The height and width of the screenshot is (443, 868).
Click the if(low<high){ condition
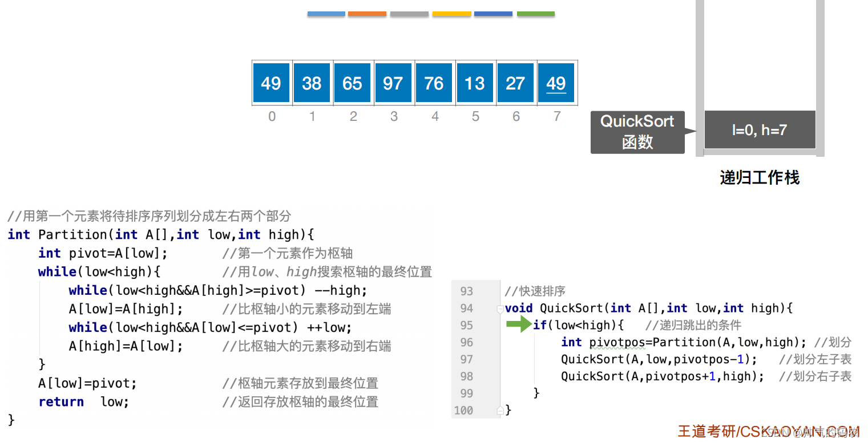click(x=578, y=325)
